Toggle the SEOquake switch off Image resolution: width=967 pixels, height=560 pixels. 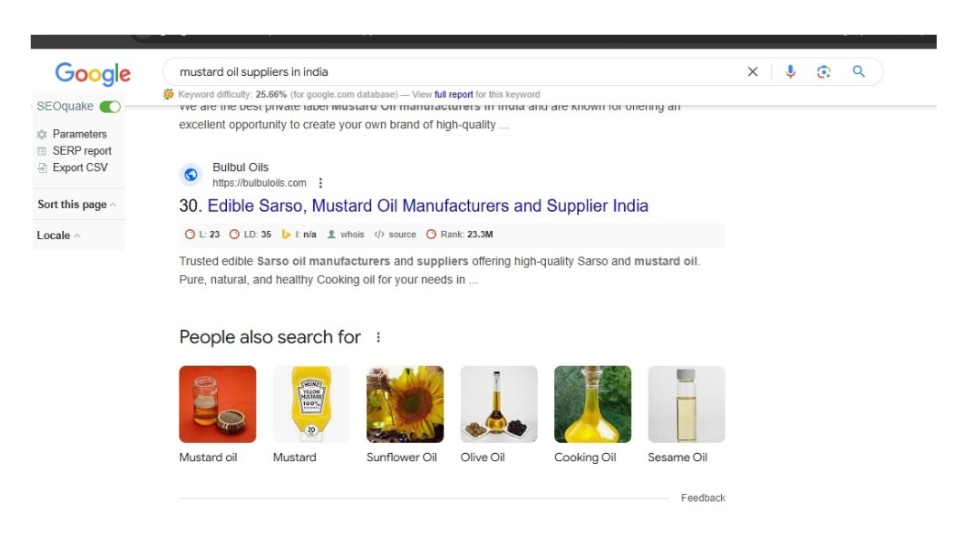(x=110, y=107)
